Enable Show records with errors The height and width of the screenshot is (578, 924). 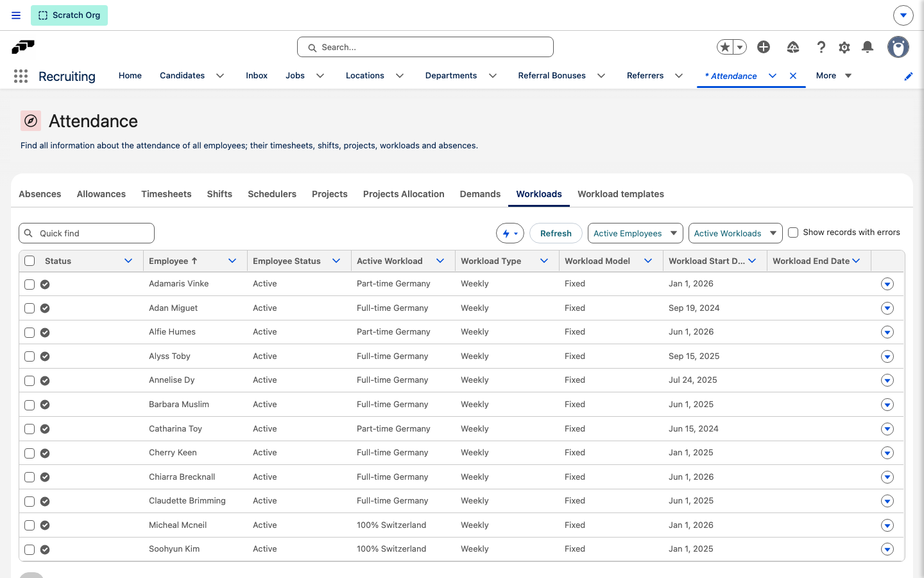pyautogui.click(x=793, y=232)
